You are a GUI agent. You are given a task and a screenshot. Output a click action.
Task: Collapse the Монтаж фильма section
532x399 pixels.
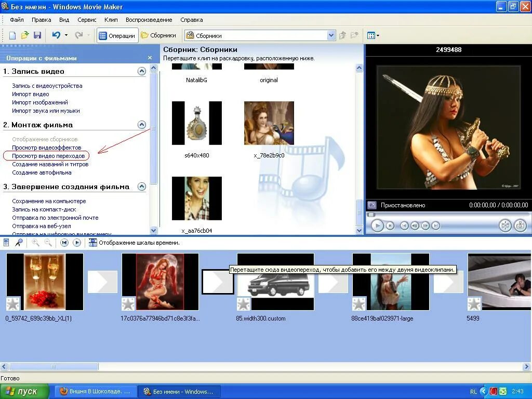tap(142, 125)
